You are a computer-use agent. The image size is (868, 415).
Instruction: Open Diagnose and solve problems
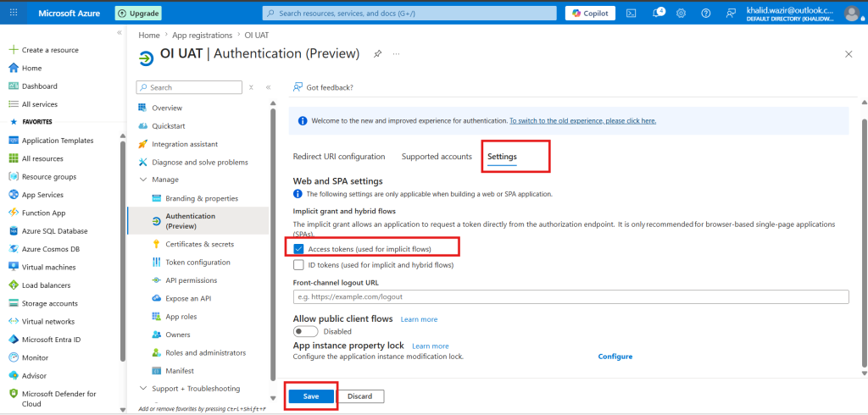point(200,162)
